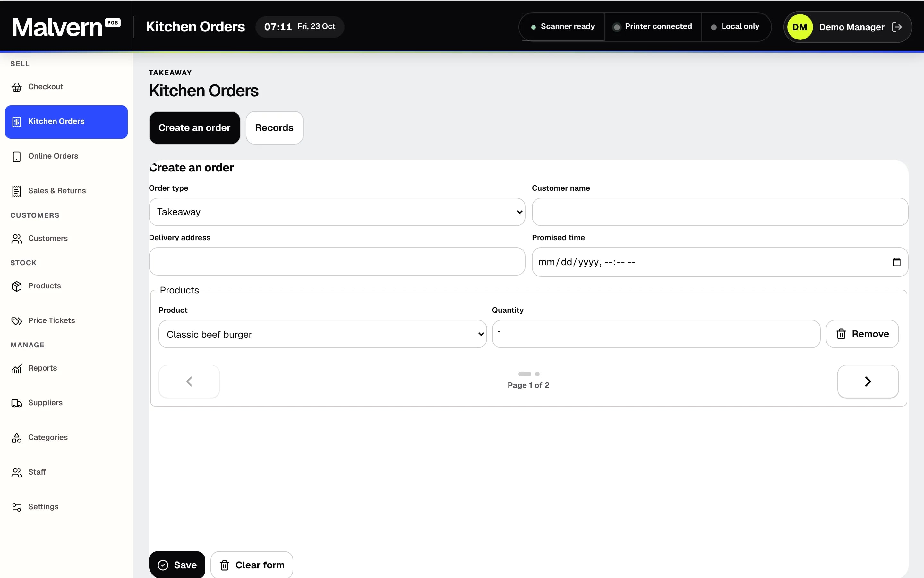Switch to the Records tab
Image resolution: width=924 pixels, height=578 pixels.
point(274,128)
